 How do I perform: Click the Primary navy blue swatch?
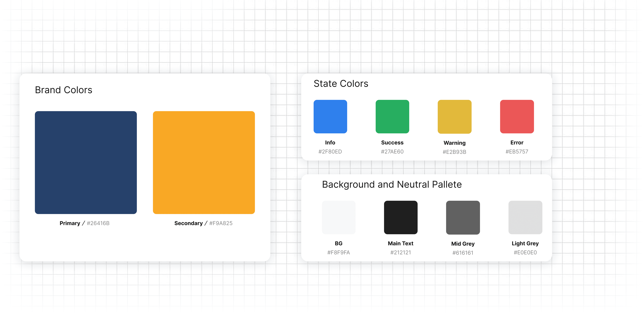click(x=86, y=162)
